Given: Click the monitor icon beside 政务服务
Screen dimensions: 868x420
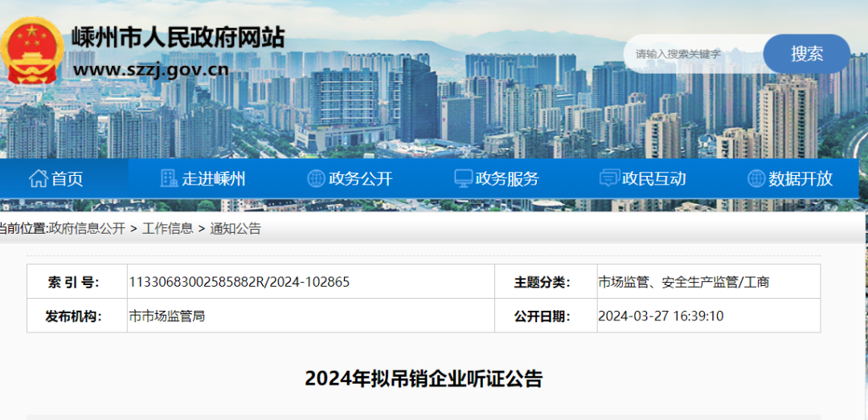Looking at the screenshot, I should [x=463, y=178].
